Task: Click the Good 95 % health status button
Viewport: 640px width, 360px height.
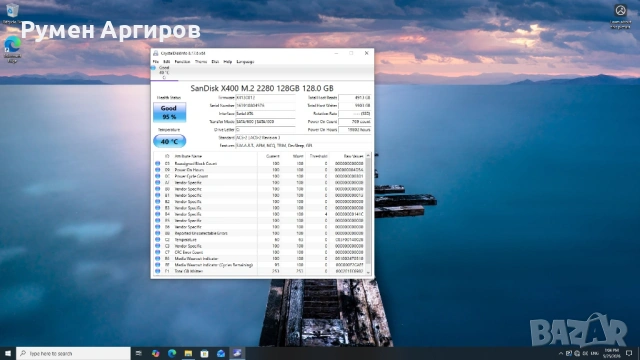Action: [x=169, y=112]
